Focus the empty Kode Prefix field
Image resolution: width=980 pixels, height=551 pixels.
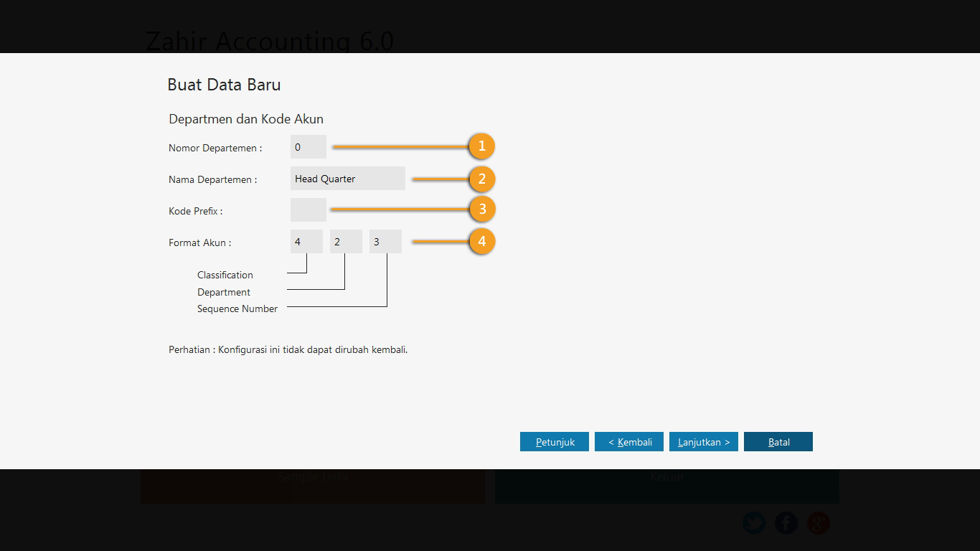point(308,210)
